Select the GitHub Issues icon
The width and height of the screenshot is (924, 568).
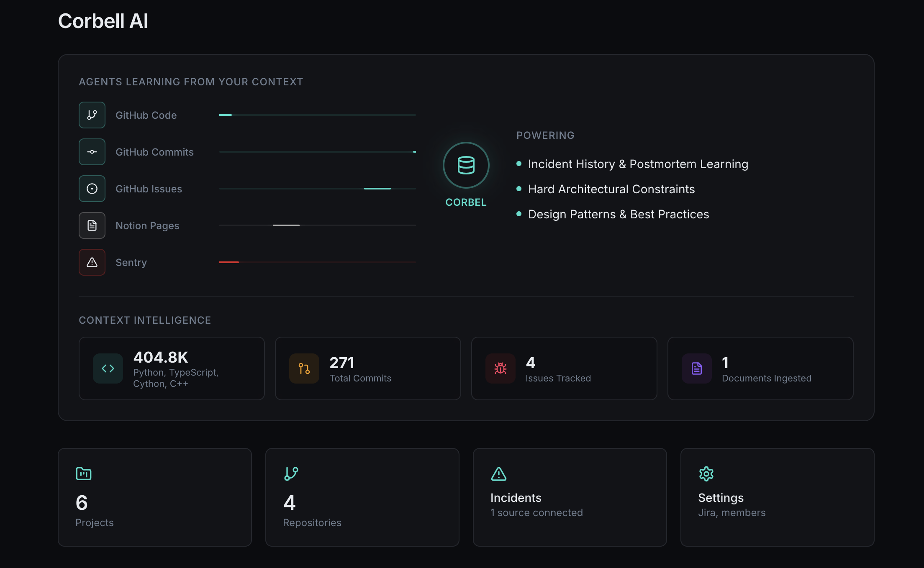pyautogui.click(x=92, y=189)
